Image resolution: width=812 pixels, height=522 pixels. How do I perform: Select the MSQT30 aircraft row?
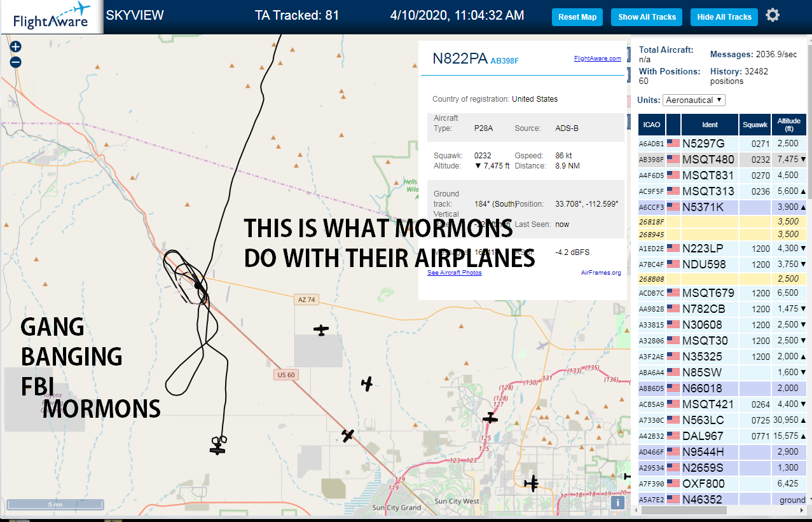(x=722, y=341)
